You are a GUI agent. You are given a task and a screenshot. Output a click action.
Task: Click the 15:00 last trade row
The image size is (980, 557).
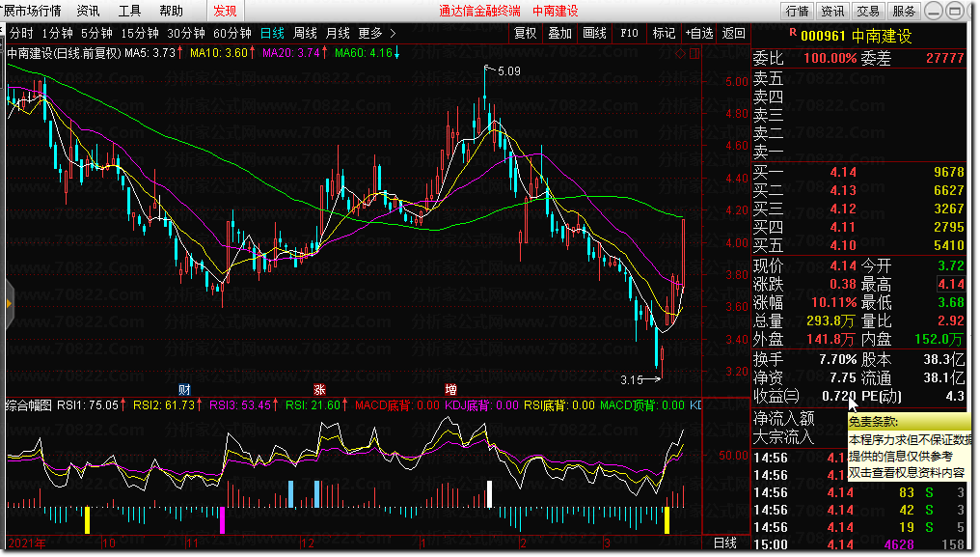858,544
